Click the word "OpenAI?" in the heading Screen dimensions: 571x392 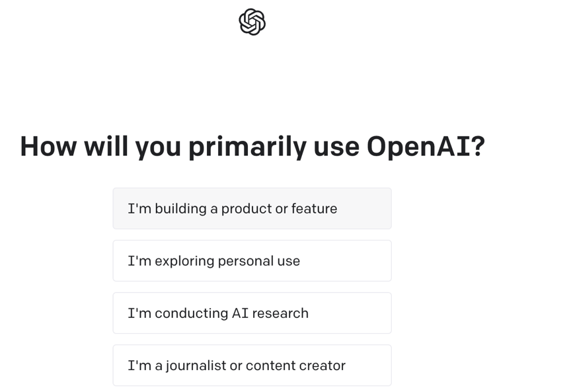[x=426, y=147]
